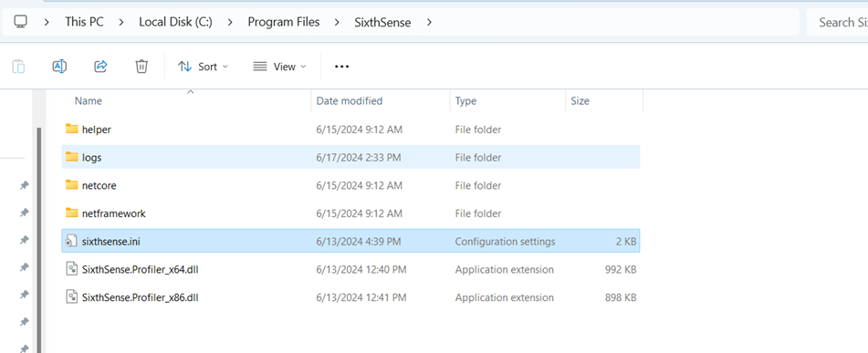
Task: Sort by Date modified column header
Action: [350, 100]
